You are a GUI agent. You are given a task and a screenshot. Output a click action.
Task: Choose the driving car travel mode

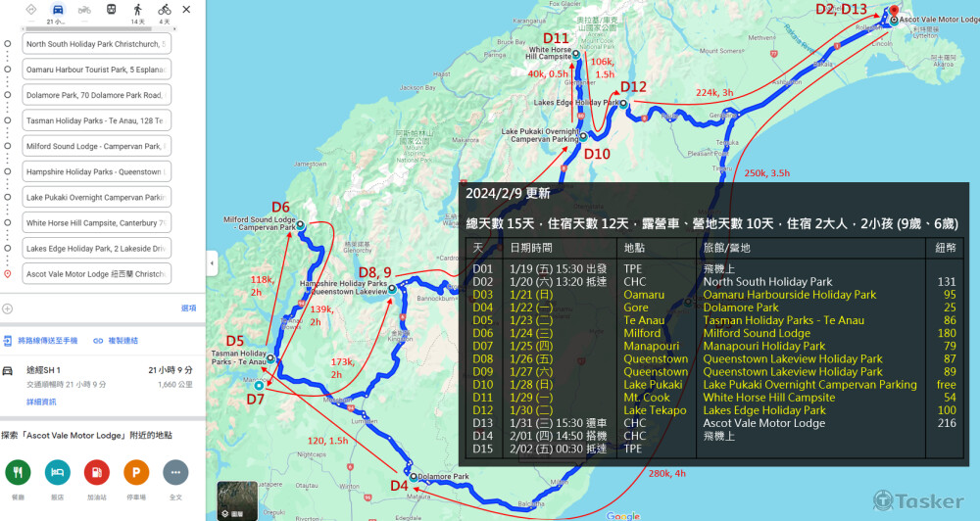58,10
